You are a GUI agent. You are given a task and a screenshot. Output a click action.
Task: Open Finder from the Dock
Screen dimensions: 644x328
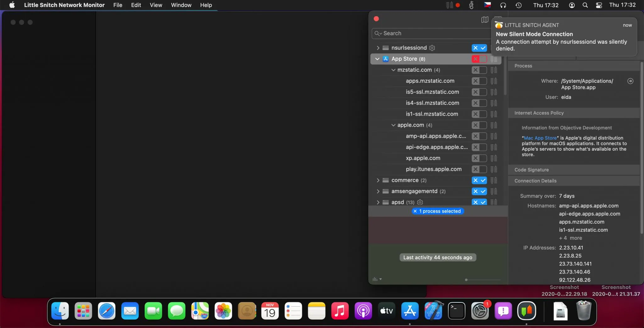(x=60, y=311)
